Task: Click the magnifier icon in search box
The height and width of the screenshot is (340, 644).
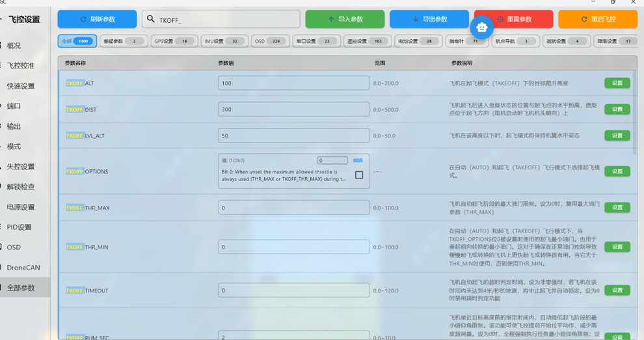Action: click(151, 20)
